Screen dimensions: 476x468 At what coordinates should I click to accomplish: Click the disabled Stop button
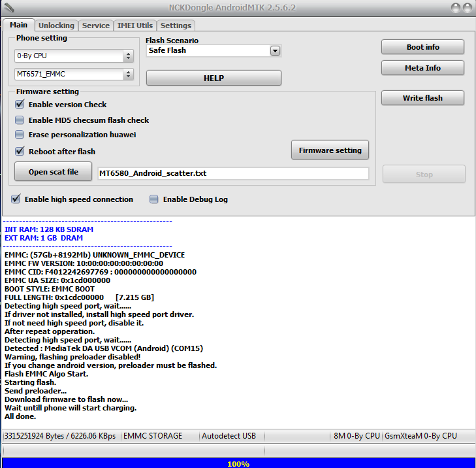point(424,175)
